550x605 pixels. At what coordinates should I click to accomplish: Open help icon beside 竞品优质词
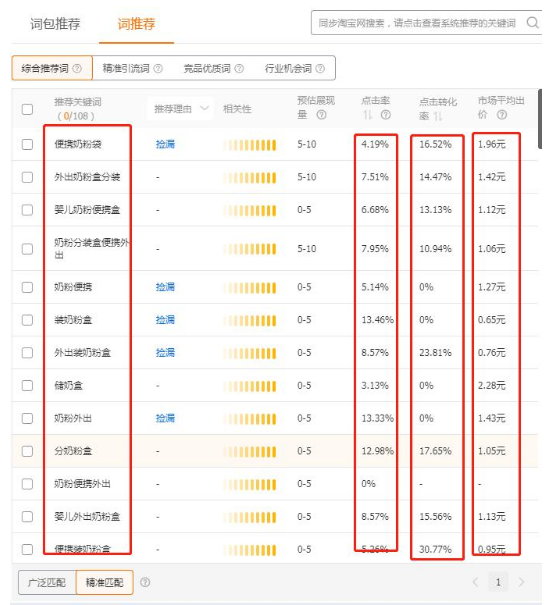point(239,68)
